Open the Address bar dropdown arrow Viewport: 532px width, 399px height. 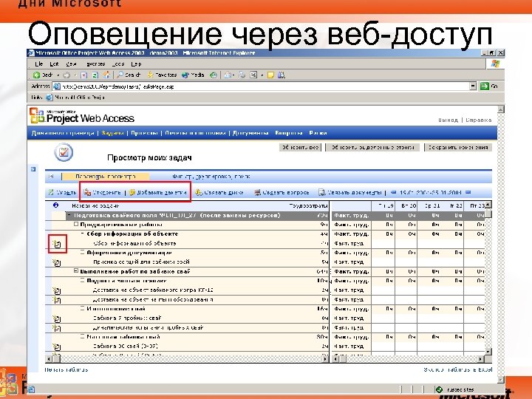tap(474, 86)
